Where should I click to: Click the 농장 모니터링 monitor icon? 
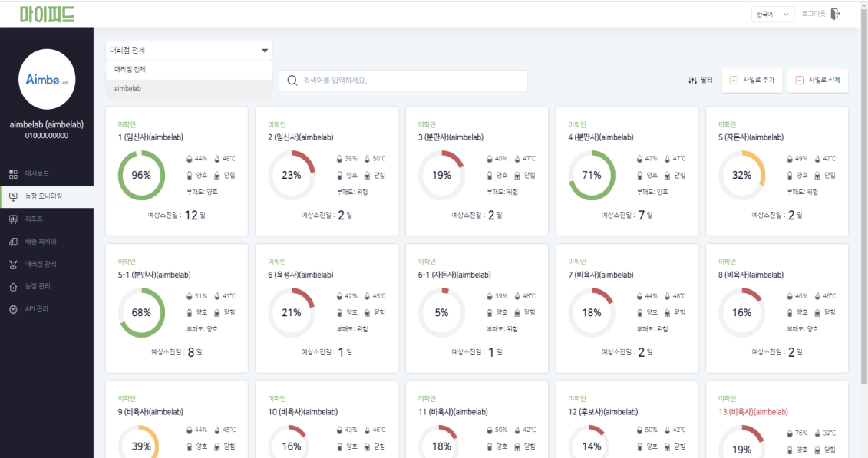pyautogui.click(x=13, y=196)
